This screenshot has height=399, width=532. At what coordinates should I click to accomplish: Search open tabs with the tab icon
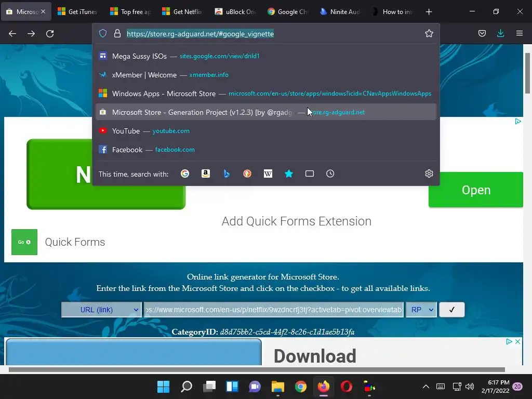point(310,174)
